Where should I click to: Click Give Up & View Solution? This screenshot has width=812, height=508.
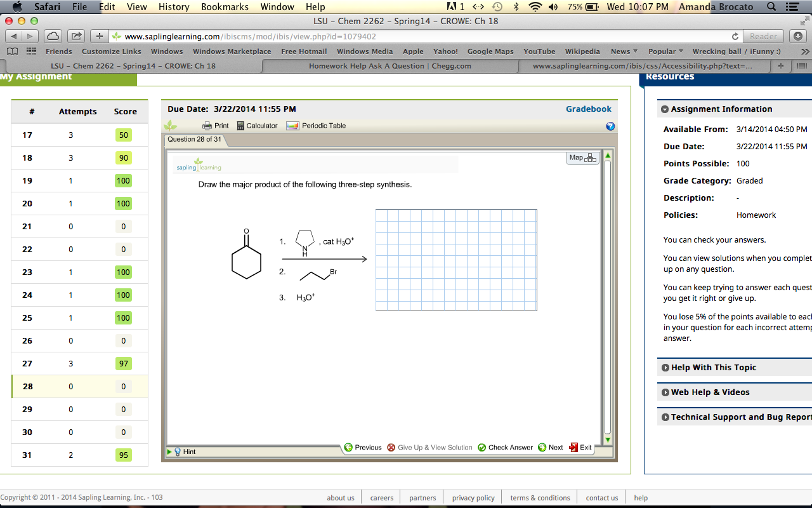(429, 448)
